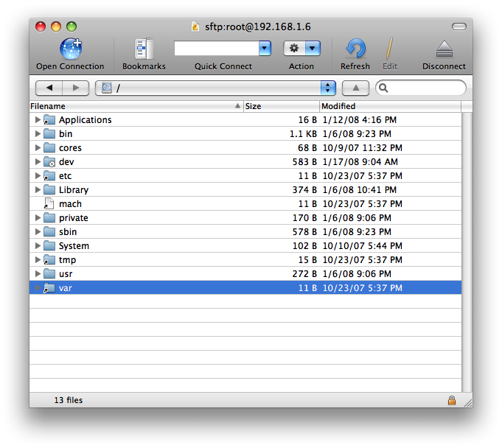This screenshot has width=502, height=448.
Task: Click the vertical scrollbar of file list
Action: click(467, 252)
